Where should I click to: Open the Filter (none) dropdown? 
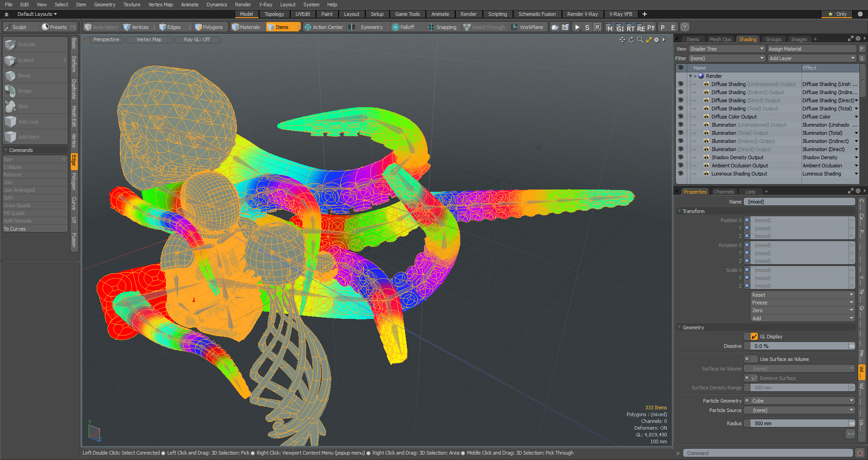pyautogui.click(x=726, y=58)
